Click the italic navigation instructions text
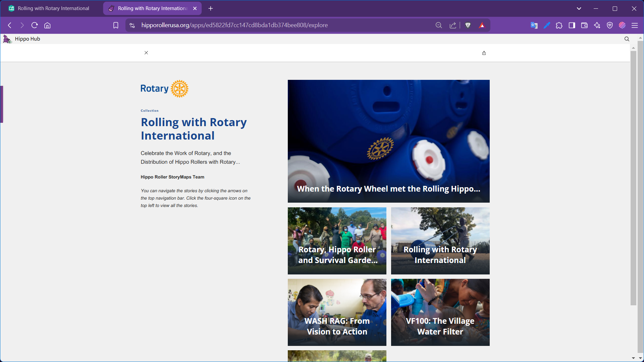Screen dimensions: 644x362 [196, 198]
